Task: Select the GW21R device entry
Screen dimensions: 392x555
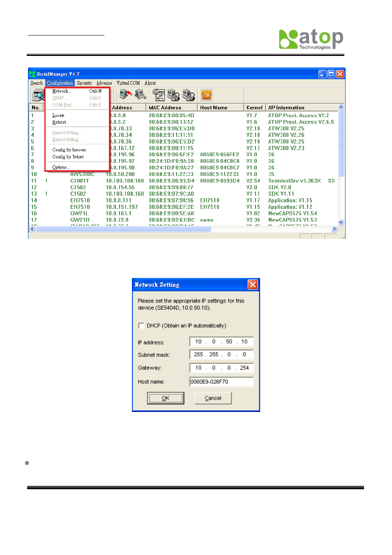Action: (80, 220)
